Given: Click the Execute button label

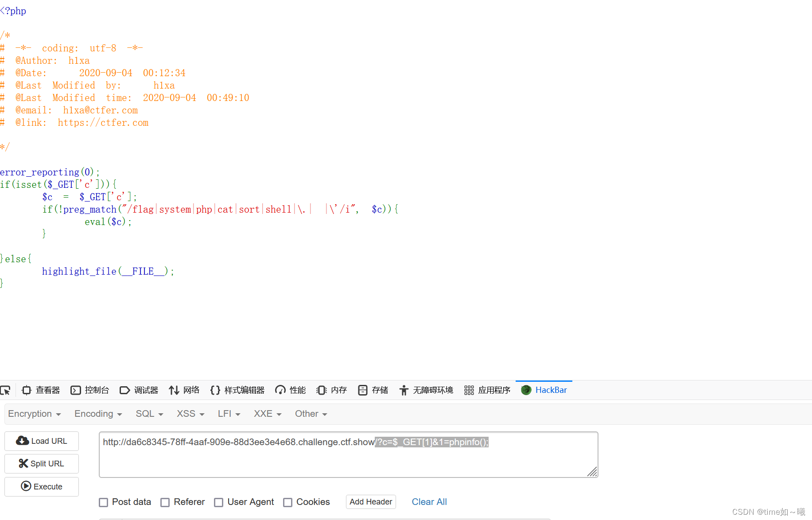Looking at the screenshot, I should pyautogui.click(x=48, y=487).
